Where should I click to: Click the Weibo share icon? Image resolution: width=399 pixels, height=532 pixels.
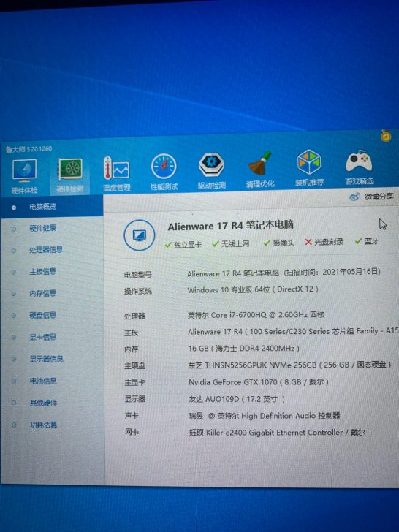click(x=354, y=197)
